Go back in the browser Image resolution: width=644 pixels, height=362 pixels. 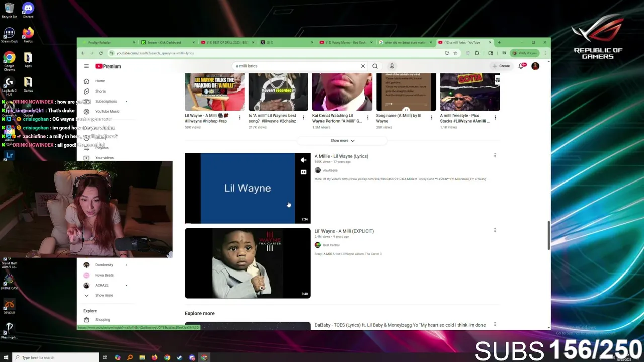tap(83, 53)
